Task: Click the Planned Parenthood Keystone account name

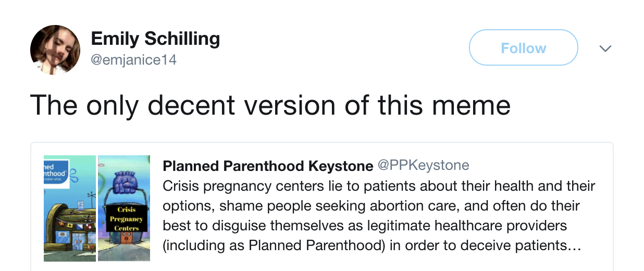Action: (268, 166)
